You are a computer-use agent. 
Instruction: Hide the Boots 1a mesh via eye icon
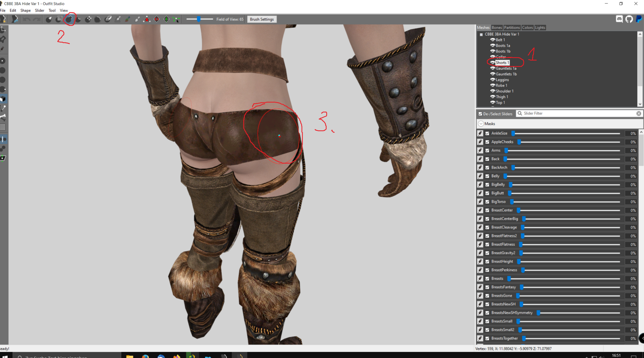(493, 45)
